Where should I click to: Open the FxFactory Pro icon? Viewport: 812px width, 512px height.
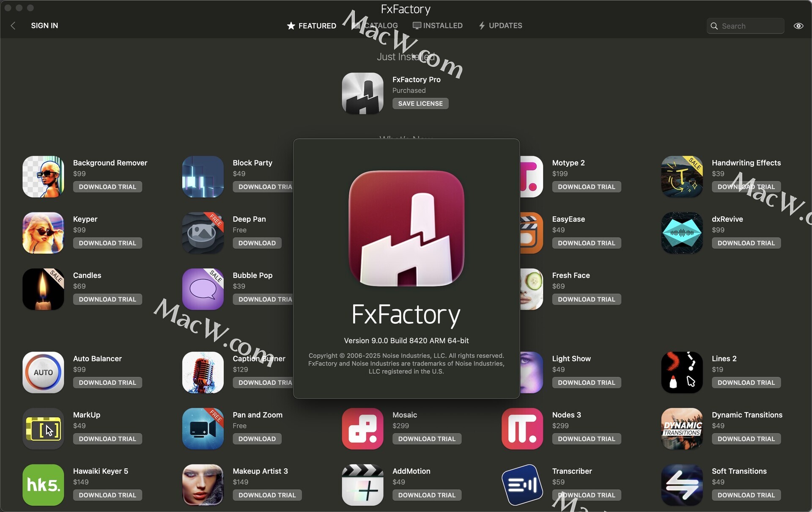coord(362,94)
